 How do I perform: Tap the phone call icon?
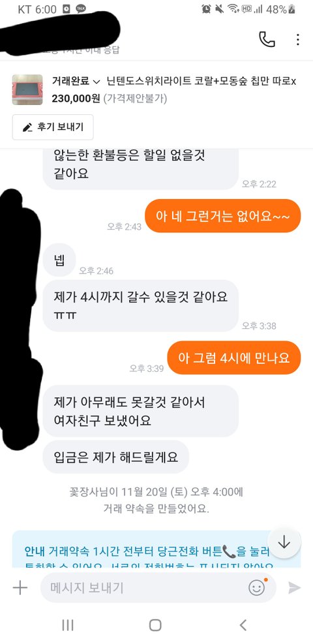(267, 39)
